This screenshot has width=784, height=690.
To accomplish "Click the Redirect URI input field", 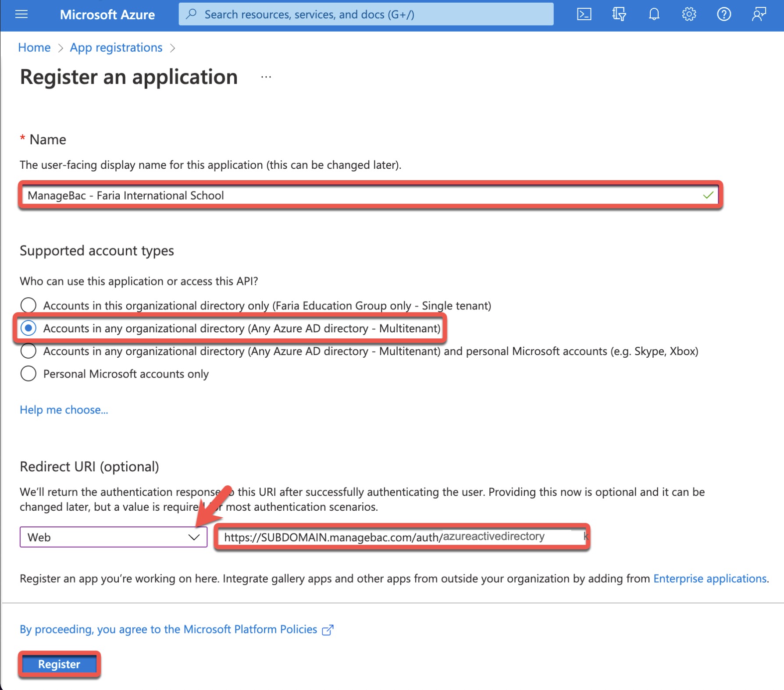I will coord(402,537).
